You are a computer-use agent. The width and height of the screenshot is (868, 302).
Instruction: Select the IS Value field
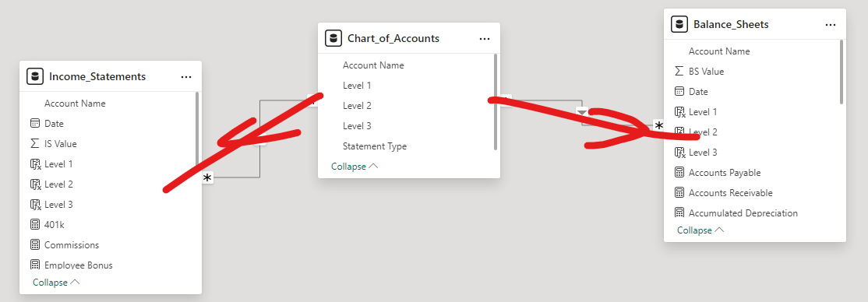point(60,144)
